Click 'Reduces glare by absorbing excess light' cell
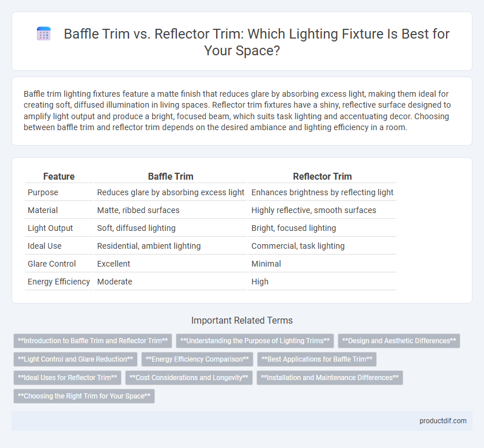The height and width of the screenshot is (448, 484). tap(171, 192)
